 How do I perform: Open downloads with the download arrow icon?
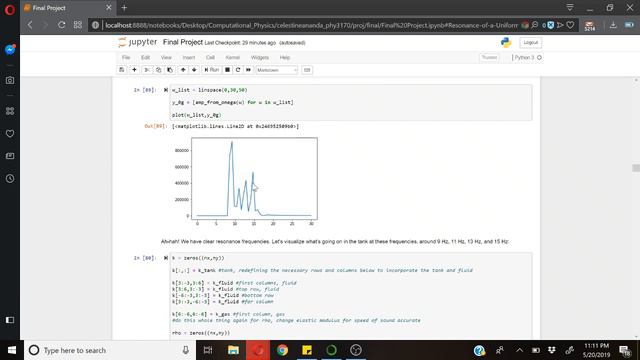click(613, 25)
